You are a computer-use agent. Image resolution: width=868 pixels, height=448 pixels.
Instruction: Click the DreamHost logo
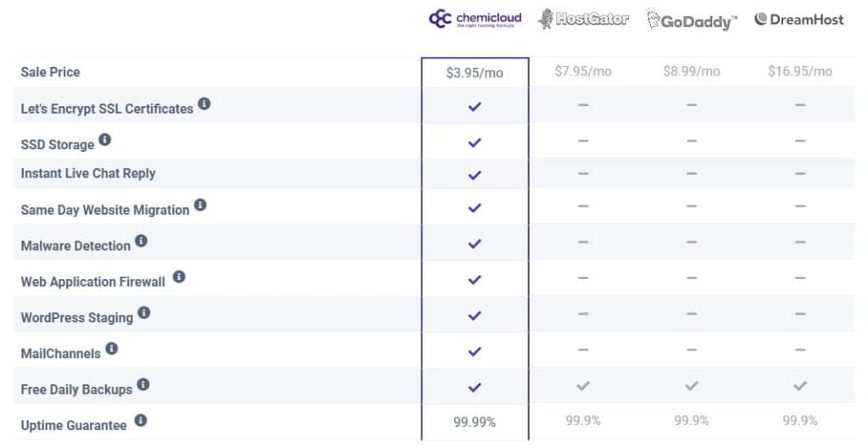[x=799, y=20]
